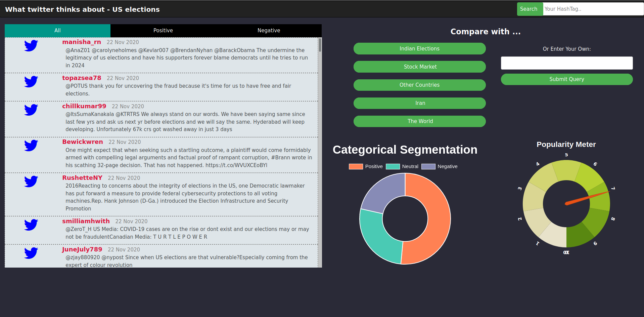
Task: Click the Twitter bird icon beside Bewickwren
Action: tap(31, 145)
